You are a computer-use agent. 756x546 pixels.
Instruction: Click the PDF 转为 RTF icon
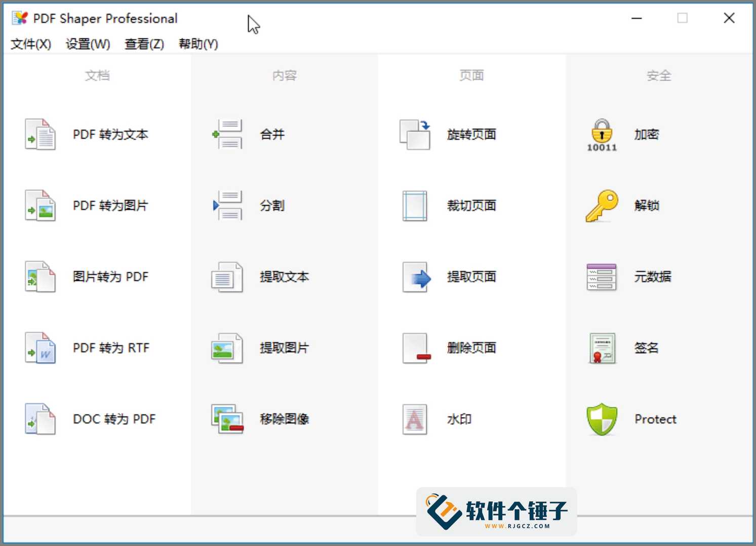40,348
